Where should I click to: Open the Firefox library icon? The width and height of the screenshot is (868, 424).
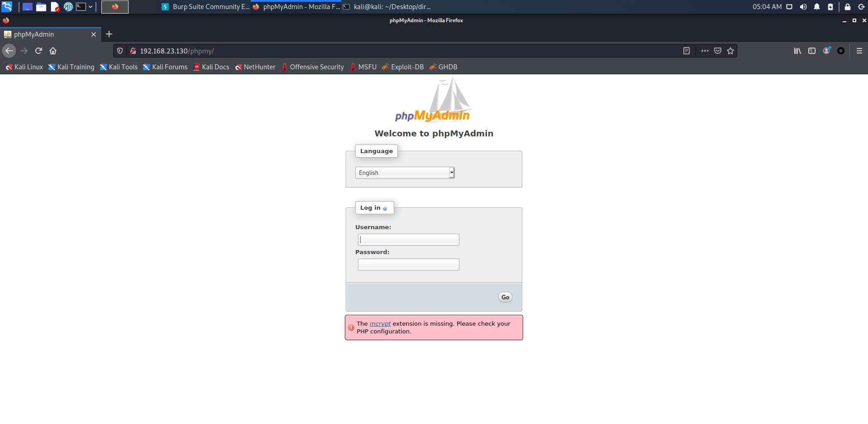(x=797, y=51)
